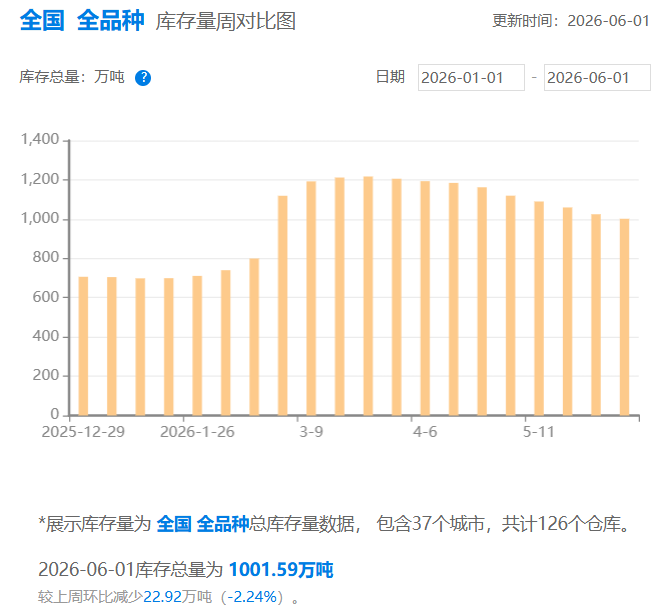The image size is (660, 610).
Task: Click the 5-11 x-axis label
Action: click(x=539, y=432)
